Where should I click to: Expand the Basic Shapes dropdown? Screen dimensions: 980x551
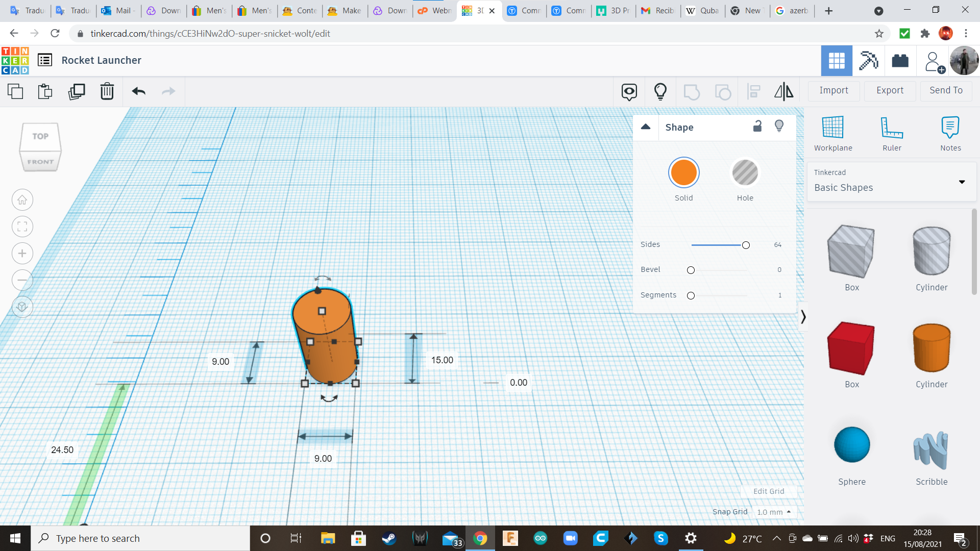[962, 182]
